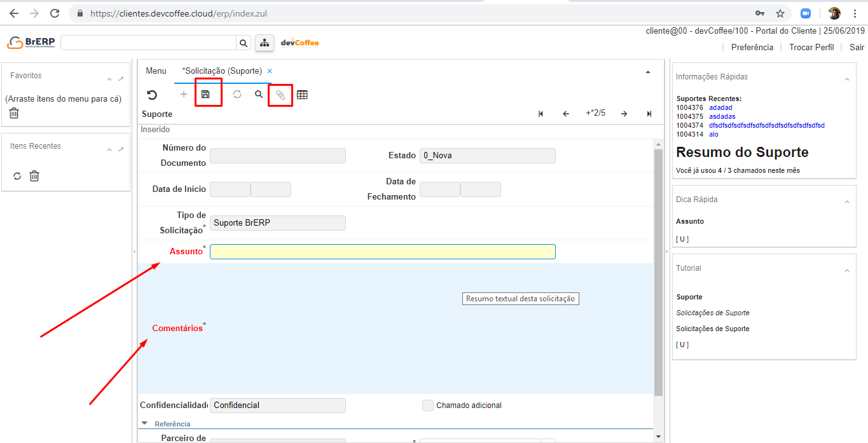Click trash icon in Favoritos panel
Screen dimensions: 868x443
point(14,113)
